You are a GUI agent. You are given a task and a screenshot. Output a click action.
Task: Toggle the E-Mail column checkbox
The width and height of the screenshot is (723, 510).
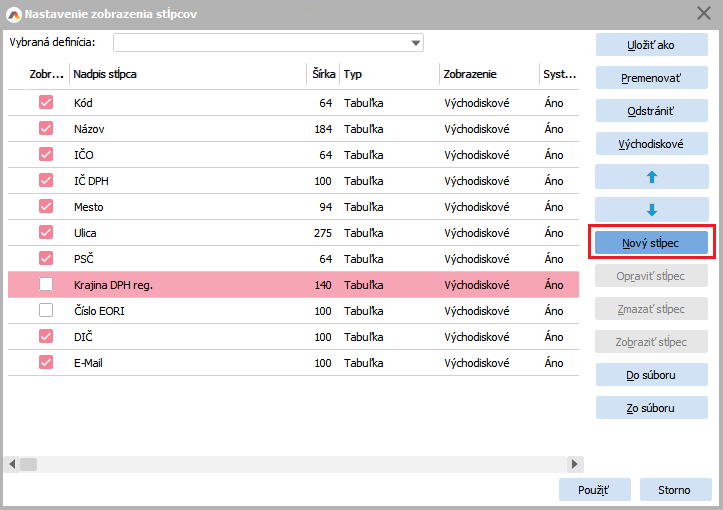click(46, 363)
